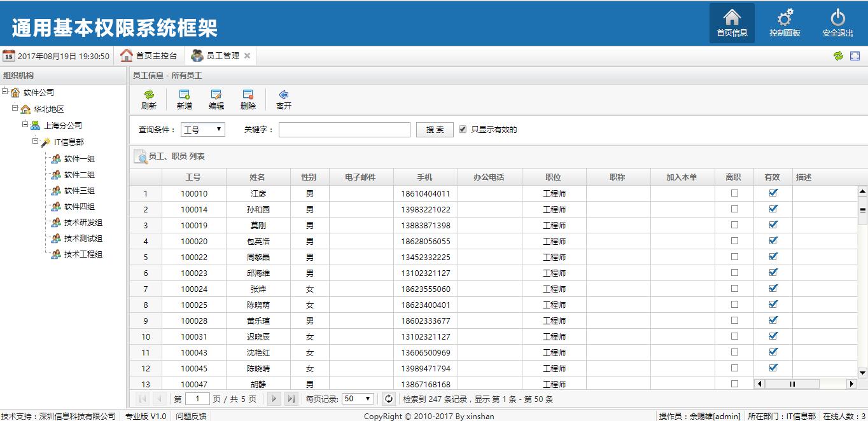Check the 离职 box for 江彦
Viewport: 868px width, 421px height.
point(734,193)
